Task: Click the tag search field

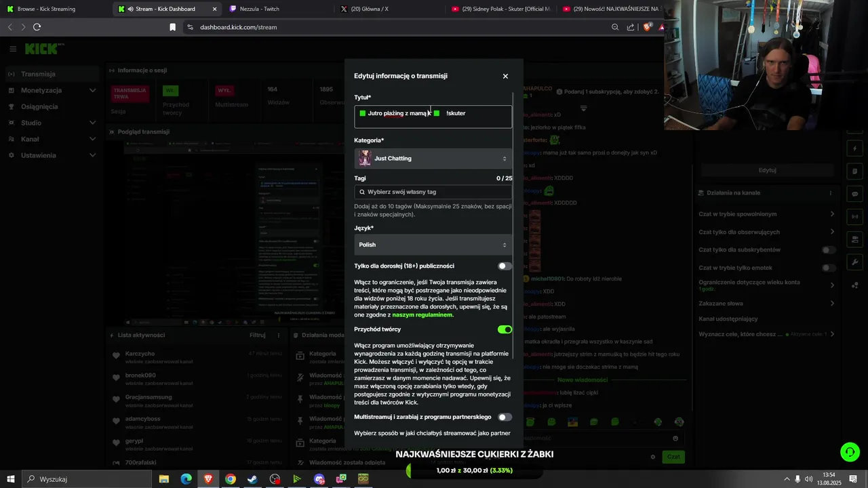Action: 433,192
